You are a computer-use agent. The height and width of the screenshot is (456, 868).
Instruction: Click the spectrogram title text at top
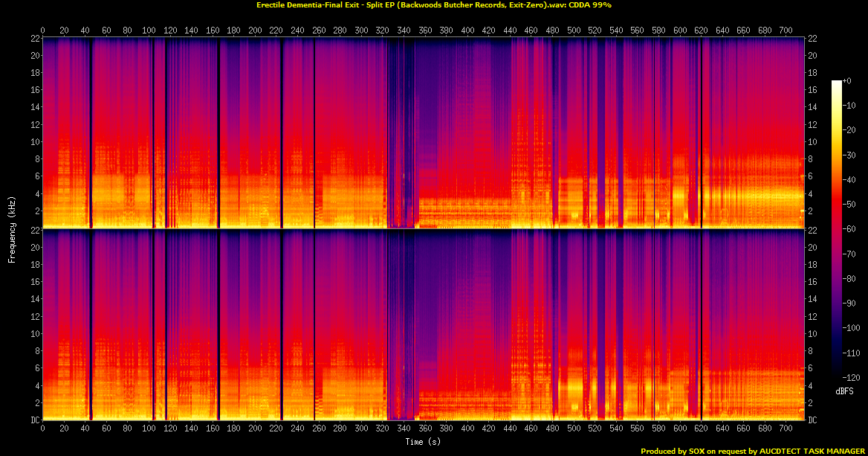(x=433, y=5)
